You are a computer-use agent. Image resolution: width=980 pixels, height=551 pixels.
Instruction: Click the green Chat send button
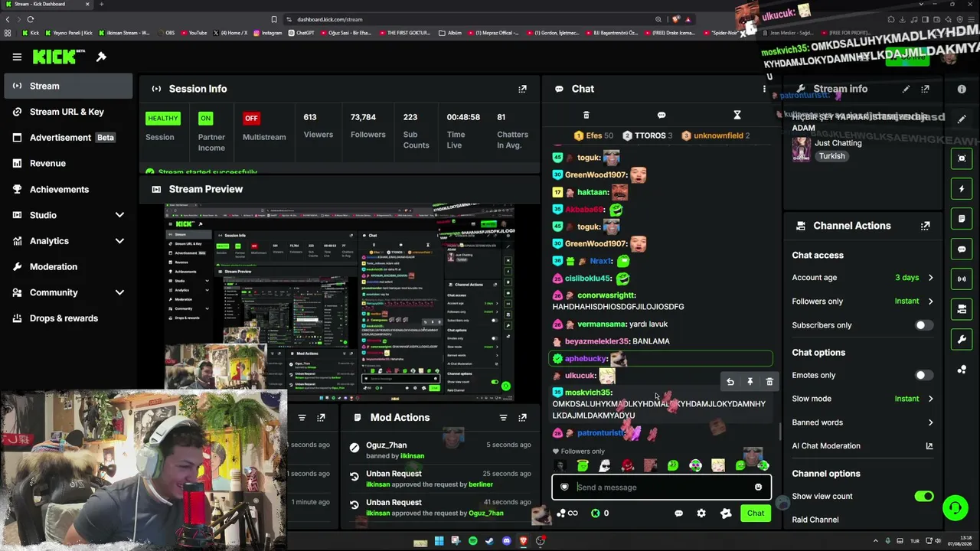coord(756,514)
